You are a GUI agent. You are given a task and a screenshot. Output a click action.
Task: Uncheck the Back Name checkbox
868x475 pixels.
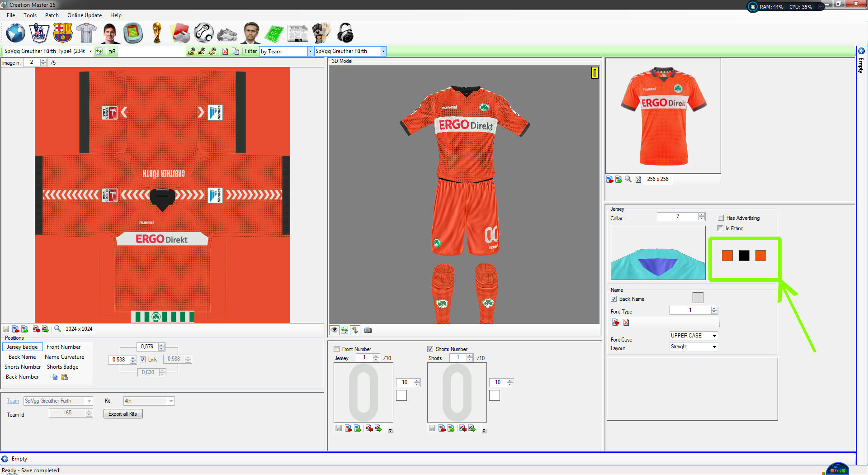coord(614,299)
